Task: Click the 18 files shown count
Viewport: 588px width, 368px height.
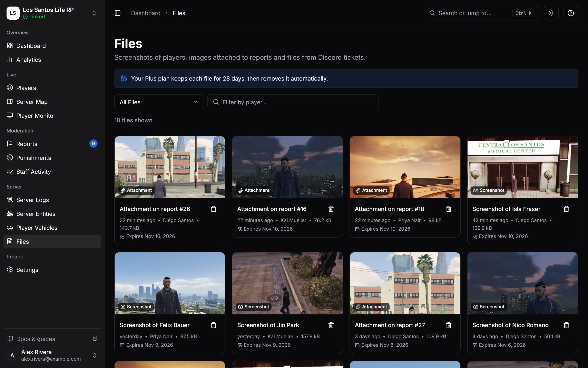Action: point(133,120)
